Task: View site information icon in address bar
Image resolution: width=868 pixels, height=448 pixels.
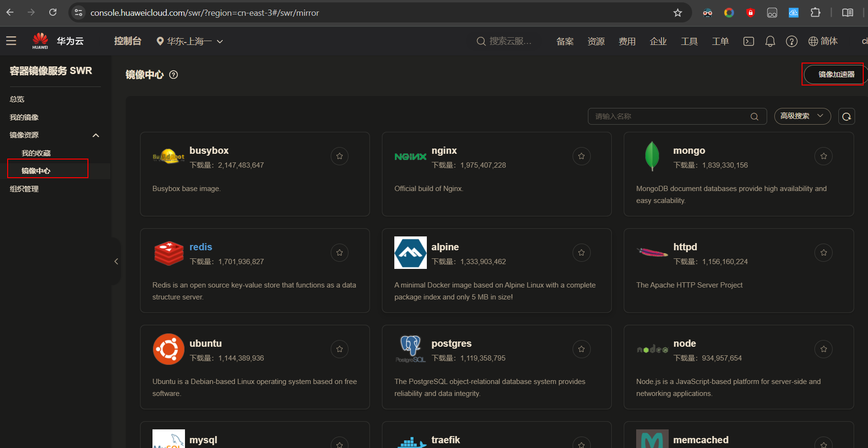Action: click(79, 13)
